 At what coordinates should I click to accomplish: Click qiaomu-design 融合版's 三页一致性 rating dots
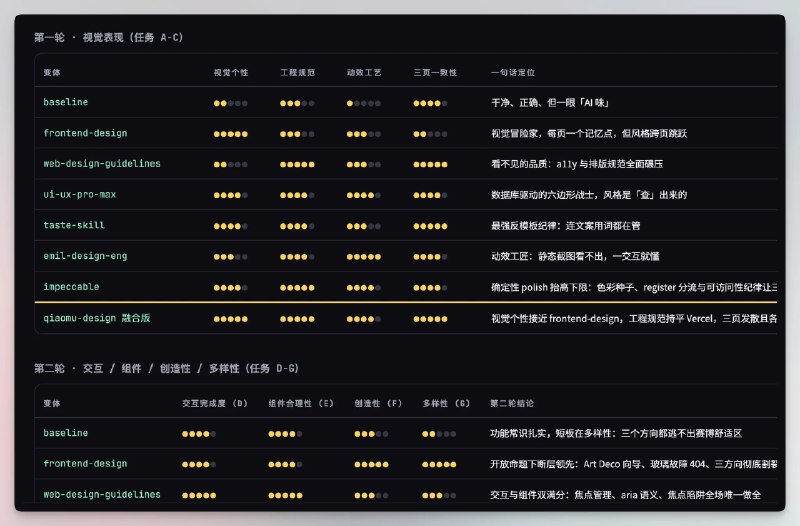pos(430,319)
